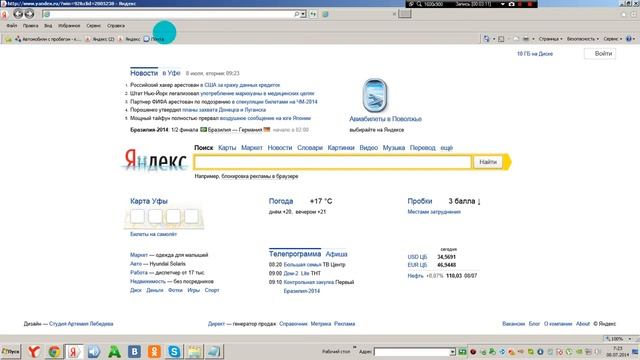Screen dimensions: 640x360
Task: Open the Сервис menu in menu bar
Action: click(93, 26)
